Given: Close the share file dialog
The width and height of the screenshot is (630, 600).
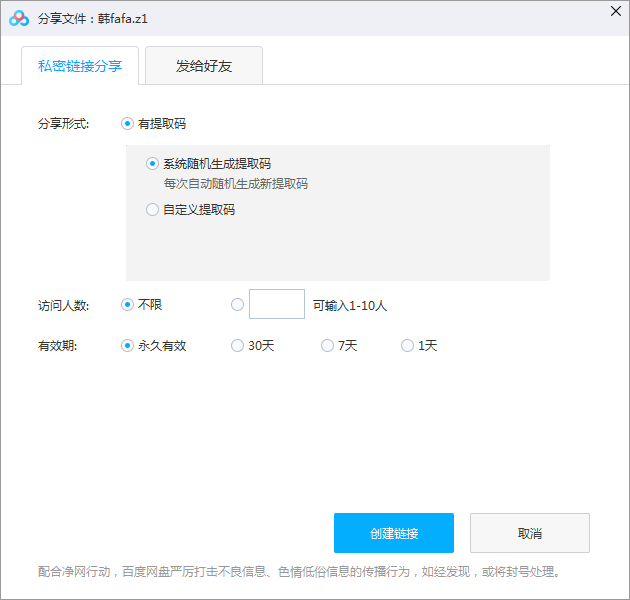Looking at the screenshot, I should tap(613, 10).
